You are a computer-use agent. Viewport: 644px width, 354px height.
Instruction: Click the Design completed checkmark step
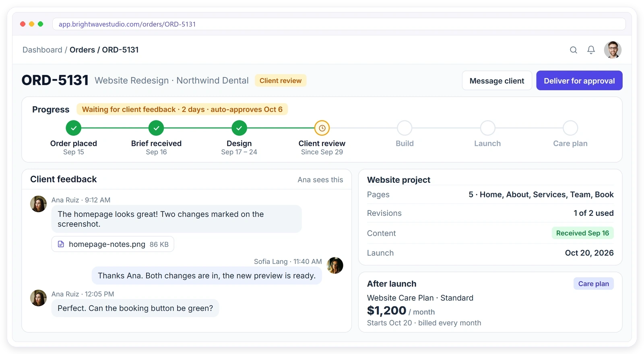[x=239, y=128]
